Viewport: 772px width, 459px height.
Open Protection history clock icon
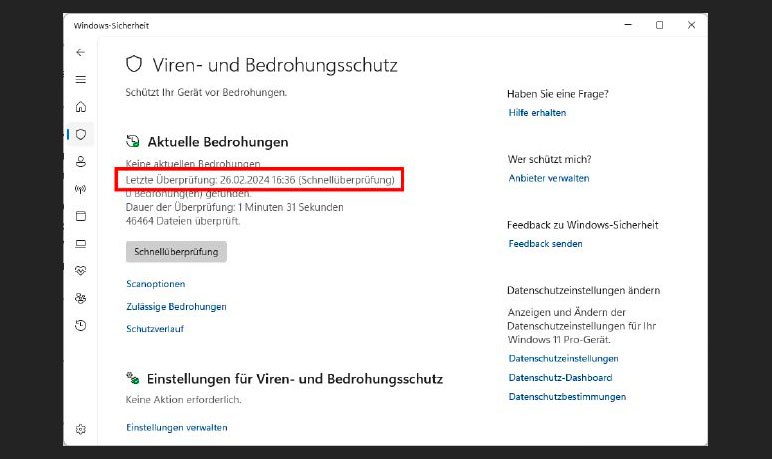click(x=81, y=325)
